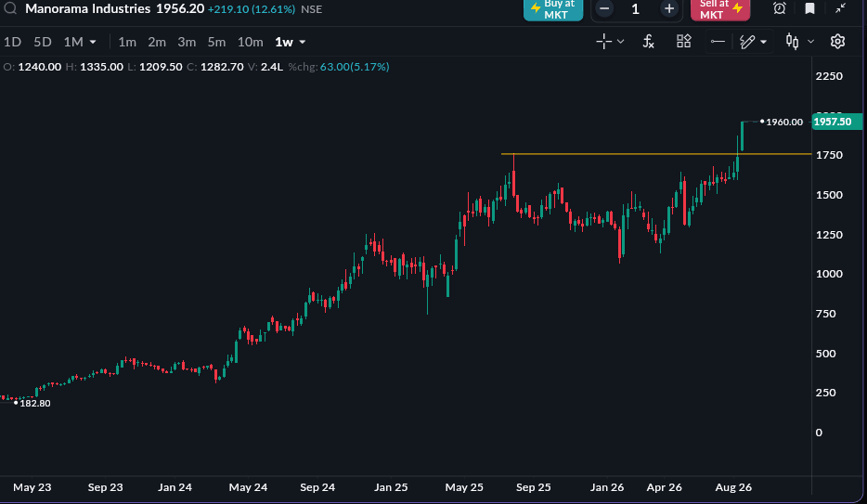This screenshot has height=504, width=867.
Task: Open symbol search magnifier icon
Action: click(x=10, y=8)
